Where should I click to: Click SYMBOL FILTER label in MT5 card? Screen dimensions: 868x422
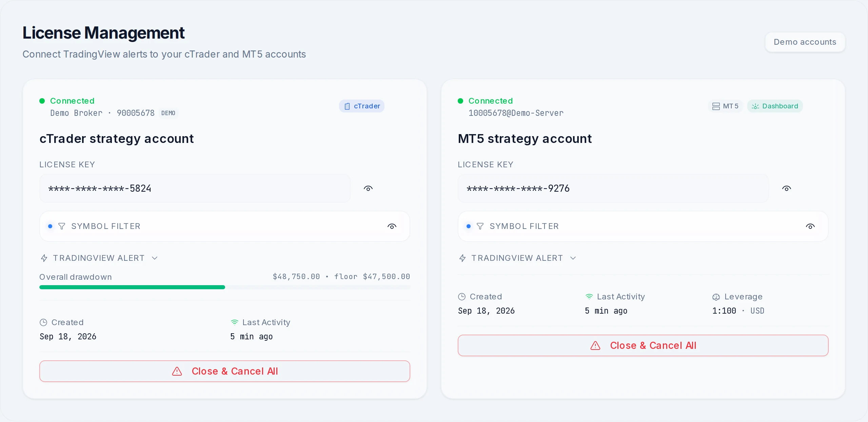524,226
